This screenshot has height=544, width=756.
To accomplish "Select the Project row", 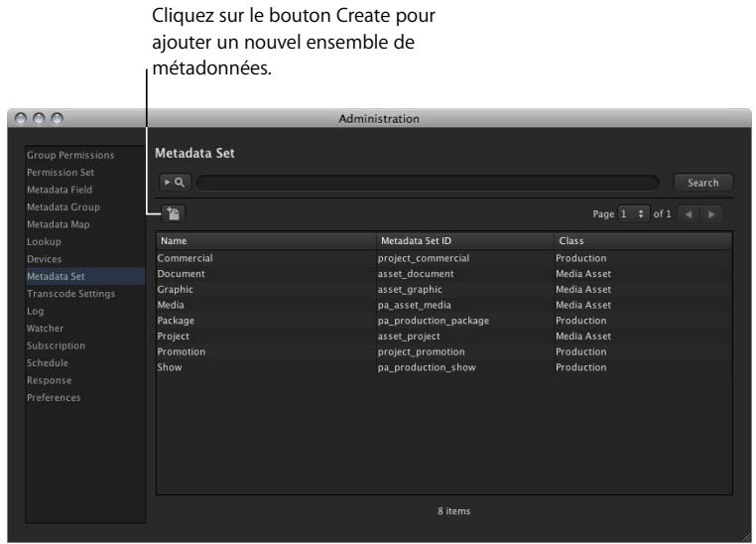I will point(444,337).
